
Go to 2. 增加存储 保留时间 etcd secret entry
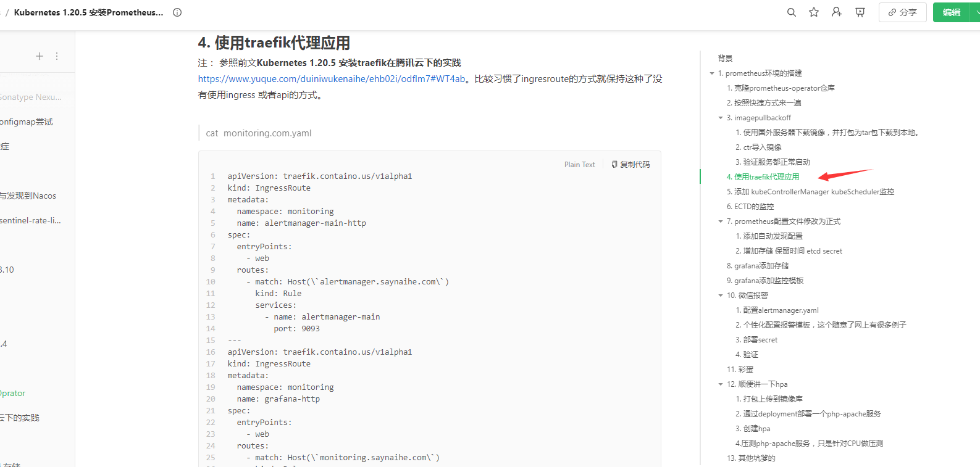tap(789, 251)
